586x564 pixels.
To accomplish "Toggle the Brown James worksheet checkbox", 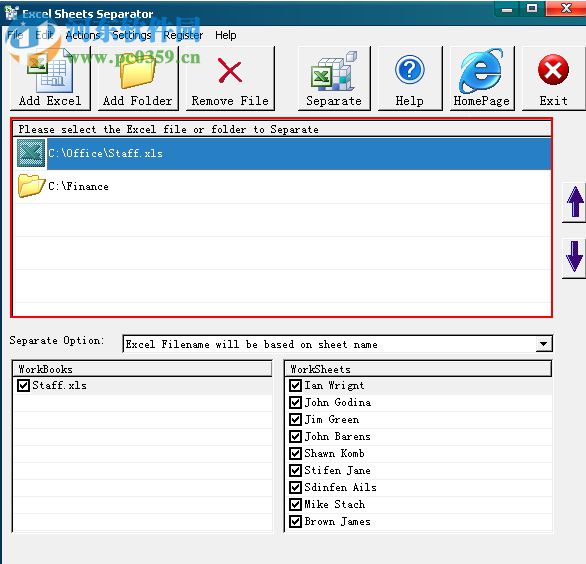I will [295, 521].
